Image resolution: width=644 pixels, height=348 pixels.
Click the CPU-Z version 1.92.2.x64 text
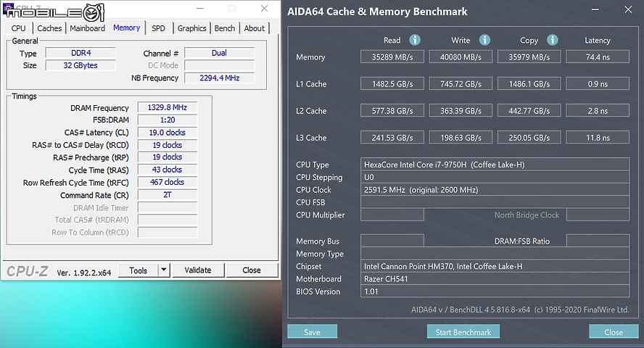84,273
